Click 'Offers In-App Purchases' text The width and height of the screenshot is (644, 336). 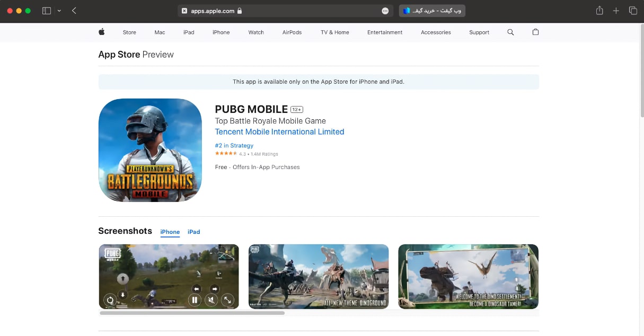[266, 167]
